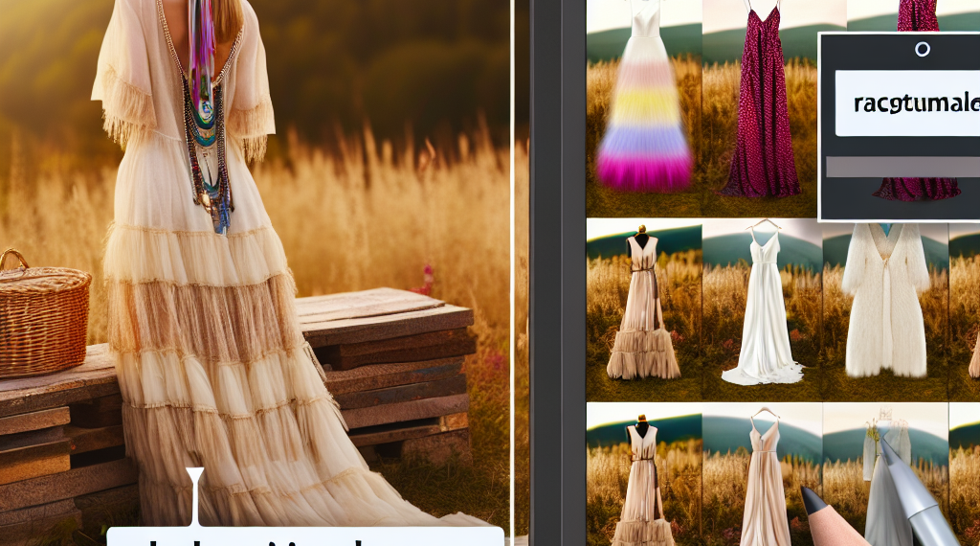Open the burgundy floral maxi dress thumbnail

759,109
